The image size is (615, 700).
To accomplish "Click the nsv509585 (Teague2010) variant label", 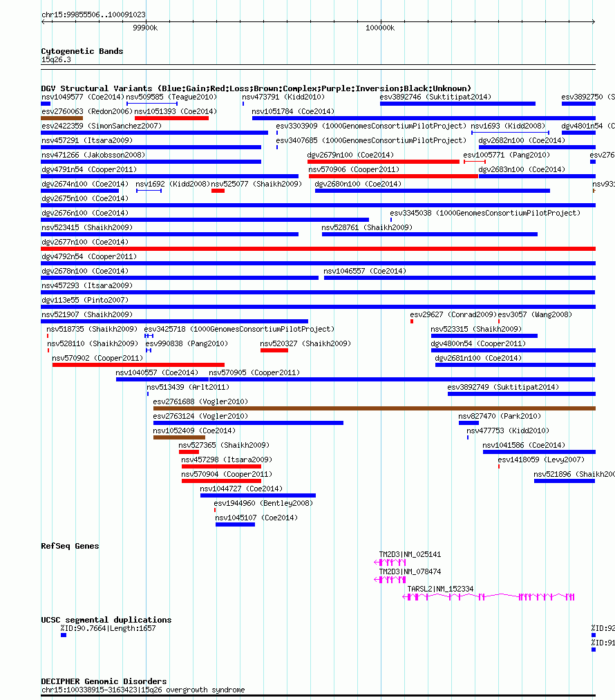I will point(171,97).
